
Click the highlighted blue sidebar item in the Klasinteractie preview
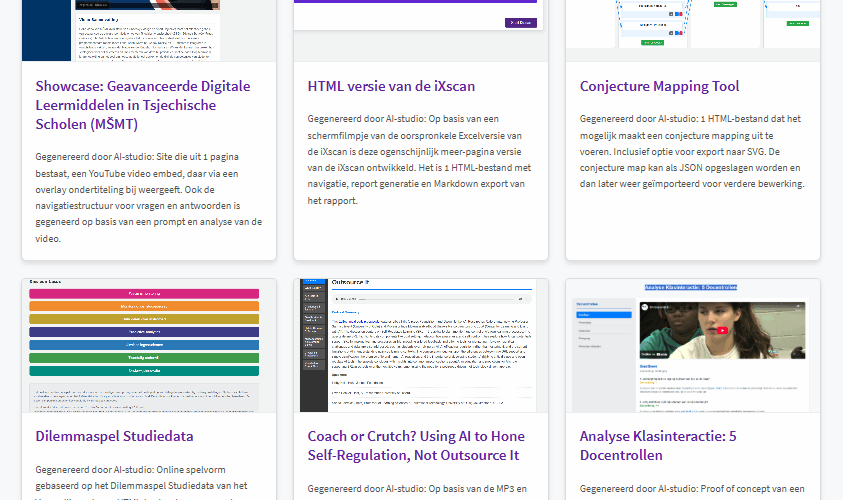603,315
